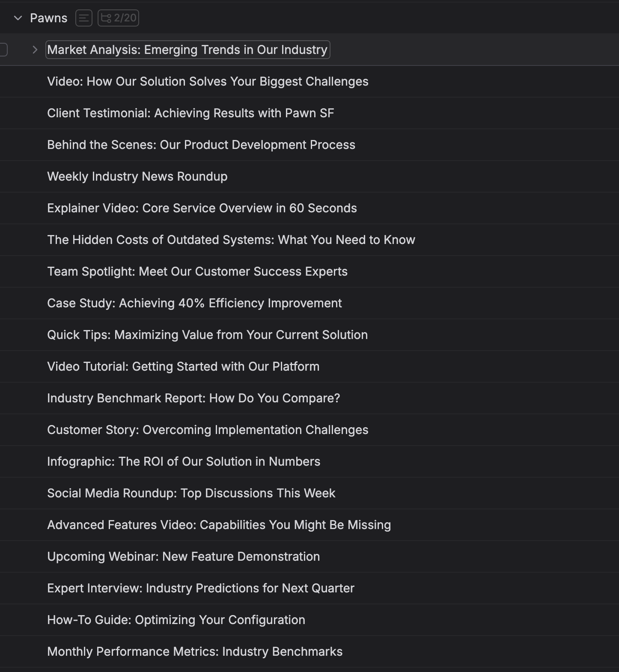Open Infographic: The ROI of Our Solution
The width and height of the screenshot is (619, 672).
184,461
